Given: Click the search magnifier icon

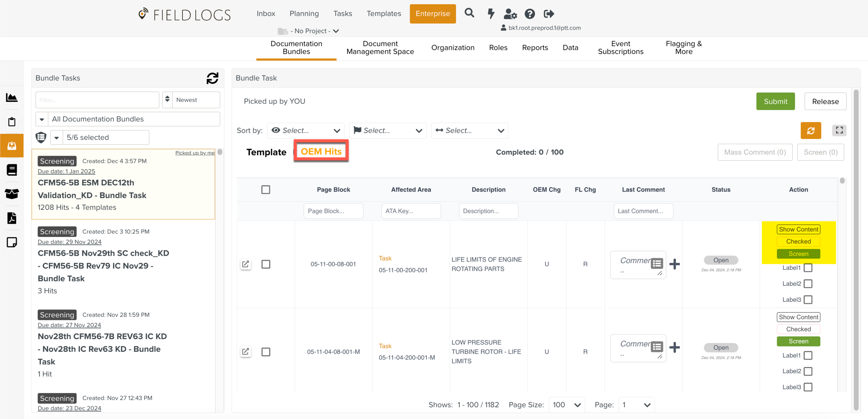Looking at the screenshot, I should [x=469, y=13].
